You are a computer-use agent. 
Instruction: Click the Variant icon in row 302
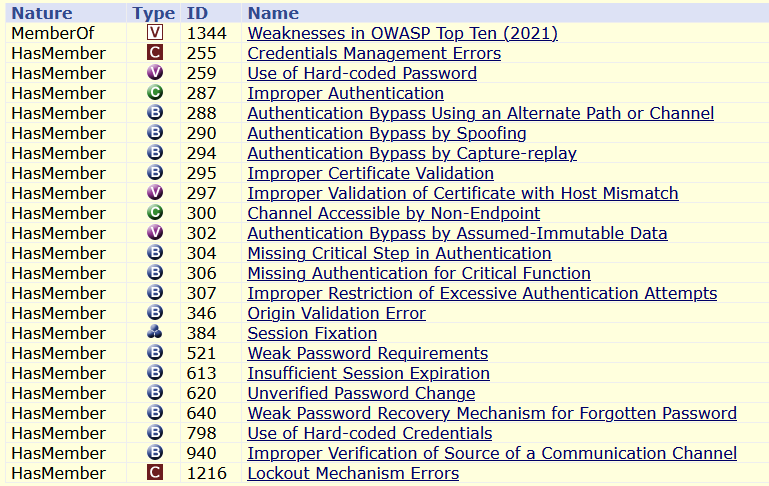pyautogui.click(x=154, y=232)
